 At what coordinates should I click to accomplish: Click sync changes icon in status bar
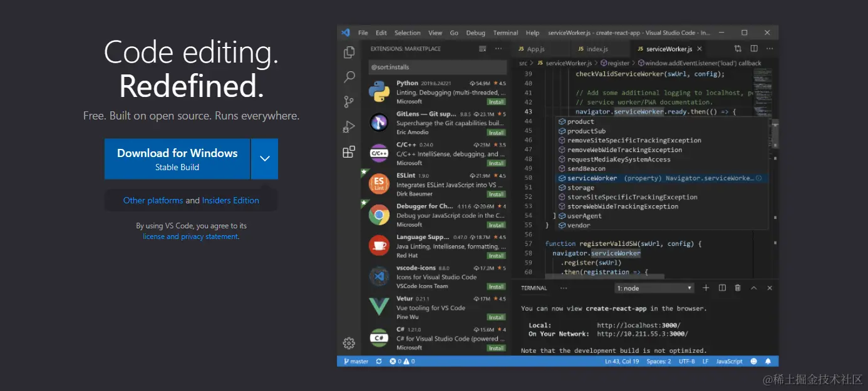(x=379, y=362)
